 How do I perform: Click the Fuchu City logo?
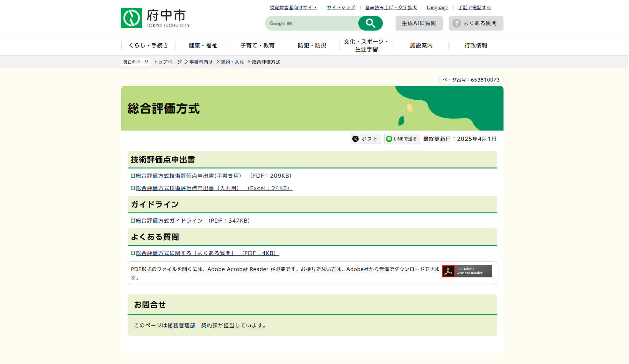coord(155,18)
